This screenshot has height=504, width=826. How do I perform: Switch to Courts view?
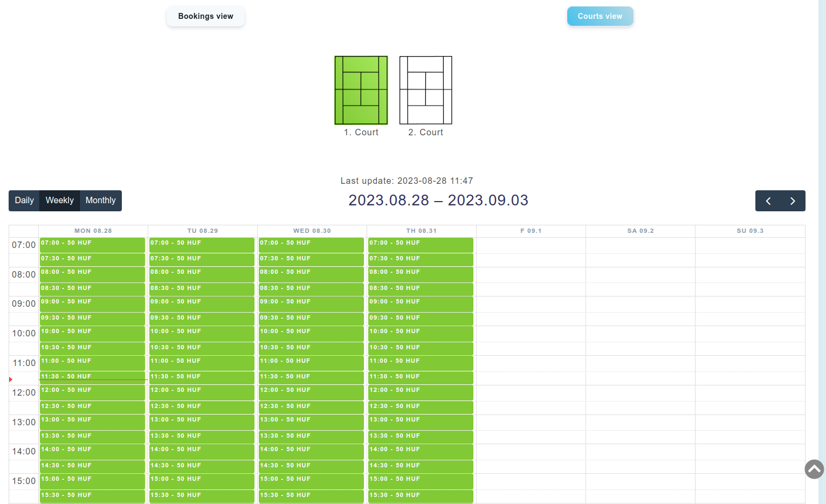click(x=600, y=16)
